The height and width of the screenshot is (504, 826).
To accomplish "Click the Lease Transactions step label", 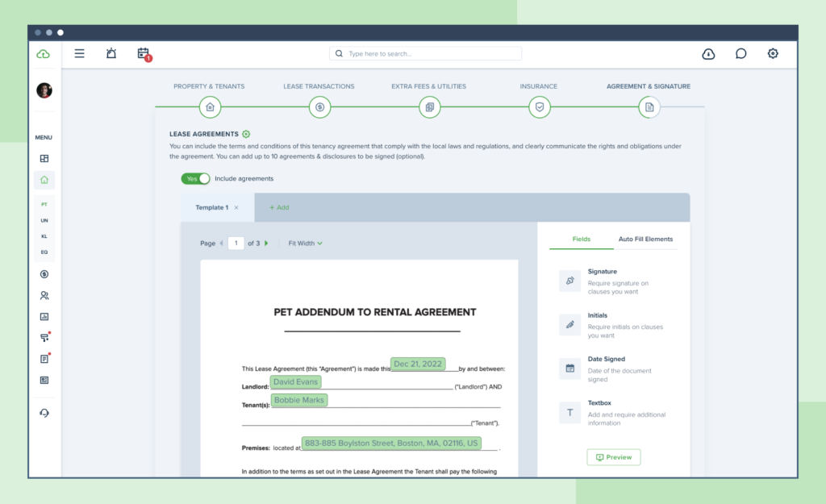I will pos(319,86).
